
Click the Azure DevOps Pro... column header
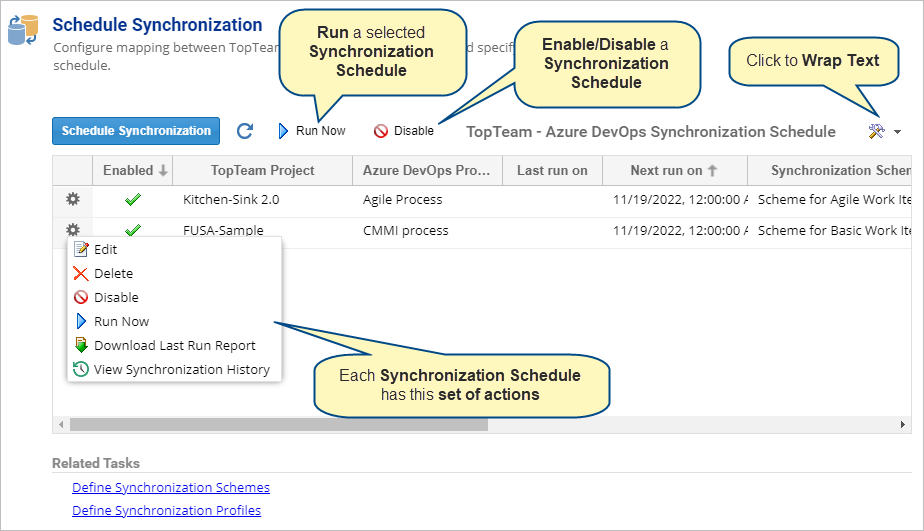(x=427, y=170)
